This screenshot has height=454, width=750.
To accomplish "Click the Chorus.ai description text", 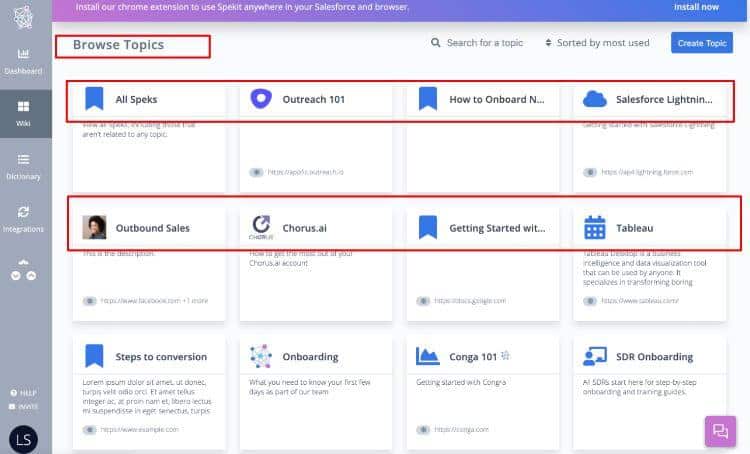I will [x=301, y=258].
